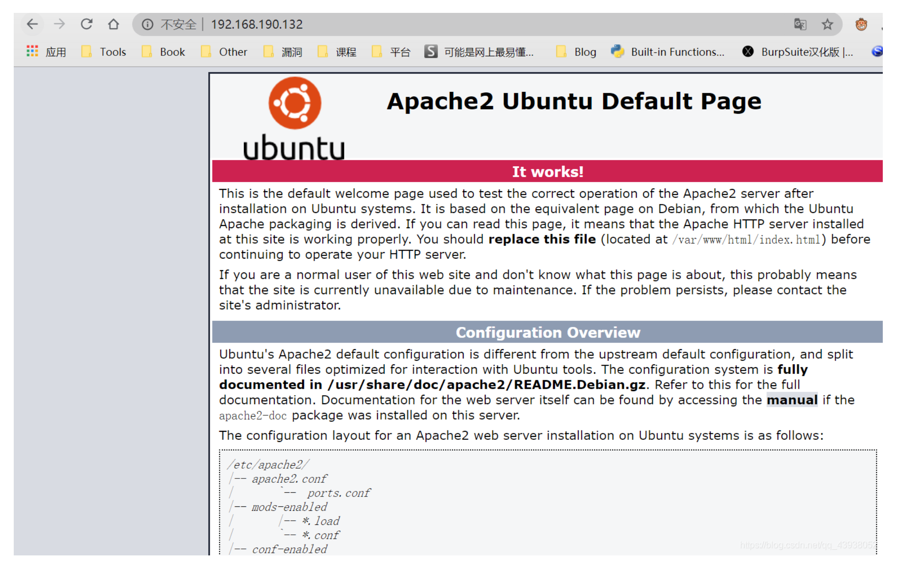This screenshot has width=924, height=567.
Task: Click the mods-enabled tree entry
Action: (289, 507)
